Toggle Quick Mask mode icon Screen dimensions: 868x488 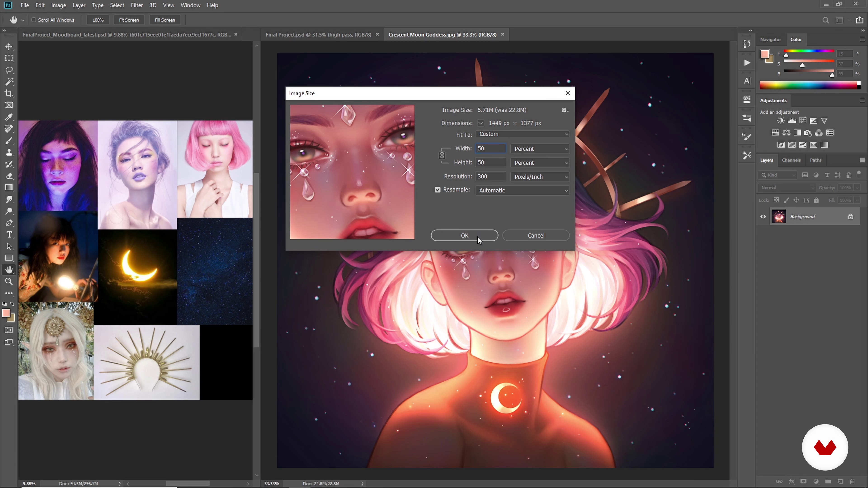[x=9, y=330]
